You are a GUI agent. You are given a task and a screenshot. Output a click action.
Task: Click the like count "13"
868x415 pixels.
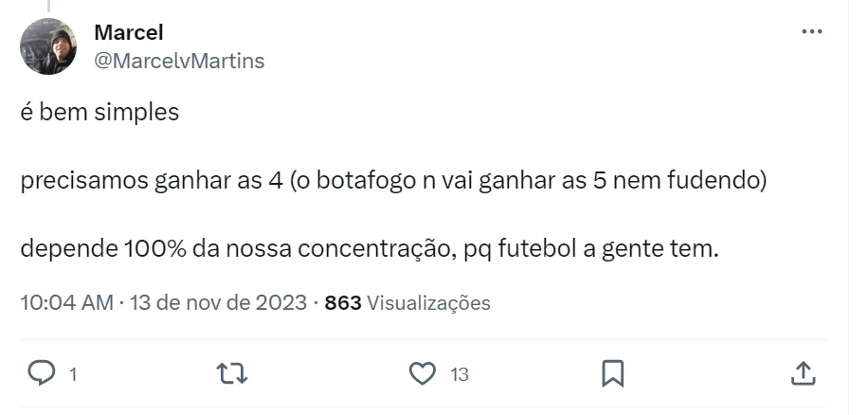pyautogui.click(x=460, y=374)
